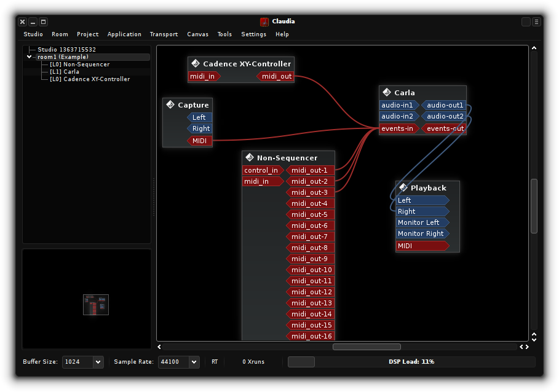The height and width of the screenshot is (392, 559).
Task: Select Carla events-in port
Action: [x=399, y=129]
